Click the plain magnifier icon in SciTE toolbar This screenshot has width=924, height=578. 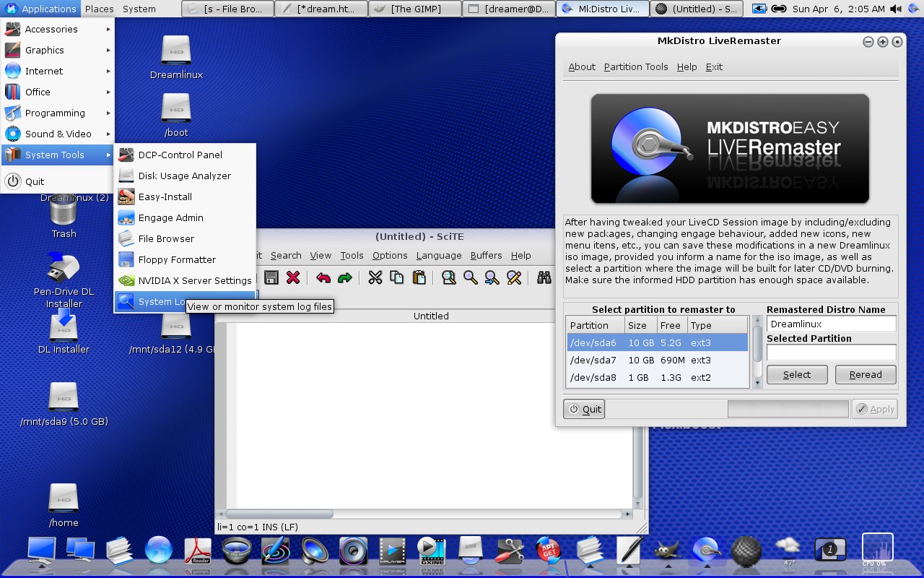[471, 277]
